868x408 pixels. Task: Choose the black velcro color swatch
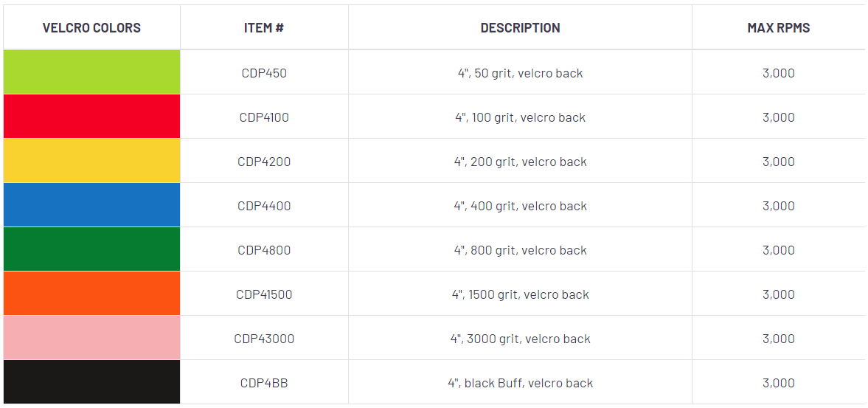click(91, 382)
